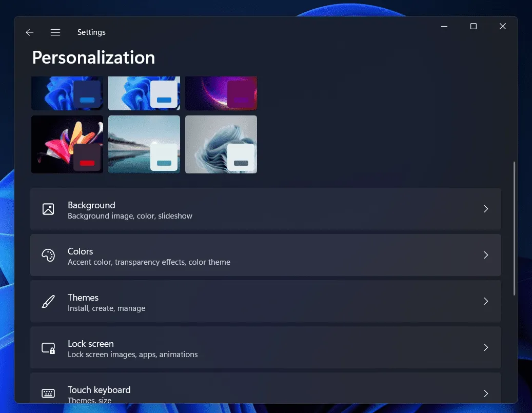This screenshot has width=532, height=413.
Task: Expand Lock screen settings chevron
Action: pos(486,347)
